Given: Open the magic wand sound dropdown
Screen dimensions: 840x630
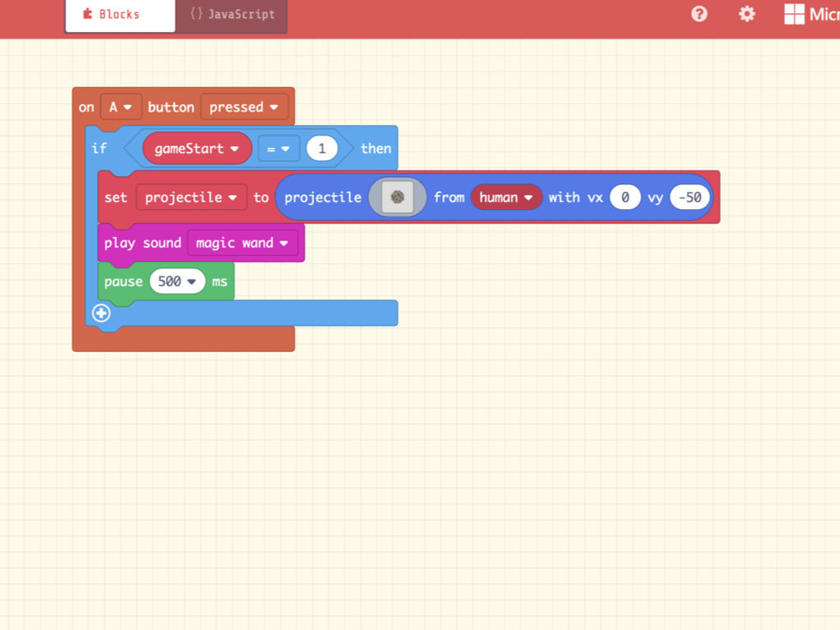Looking at the screenshot, I should tap(242, 243).
